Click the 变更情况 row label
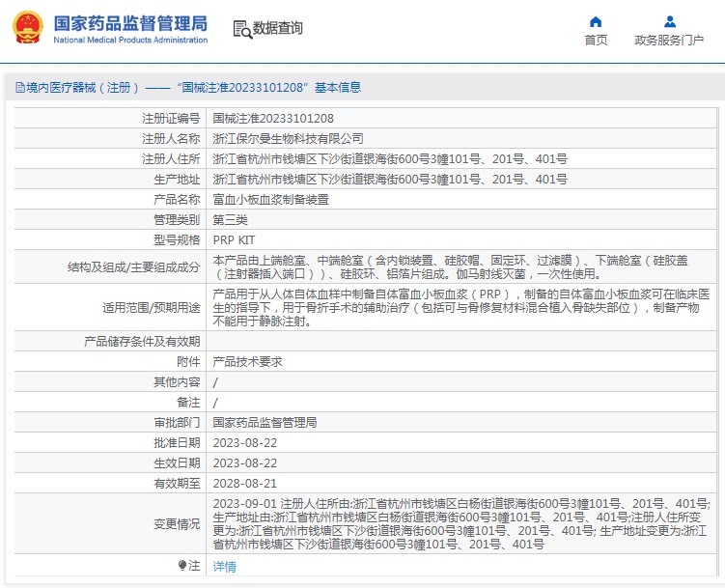The image size is (725, 588). [x=177, y=524]
